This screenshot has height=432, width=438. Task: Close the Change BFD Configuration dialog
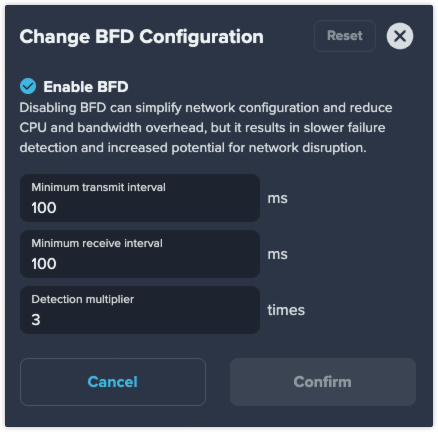pyautogui.click(x=400, y=36)
